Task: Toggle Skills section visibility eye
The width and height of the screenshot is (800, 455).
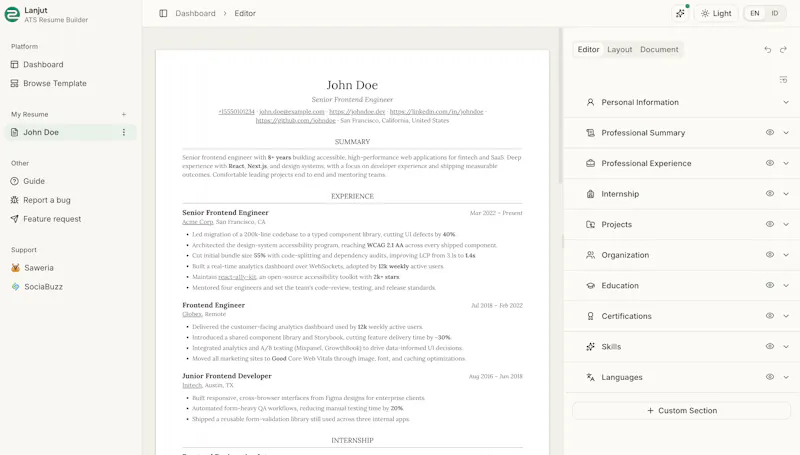Action: (x=769, y=347)
